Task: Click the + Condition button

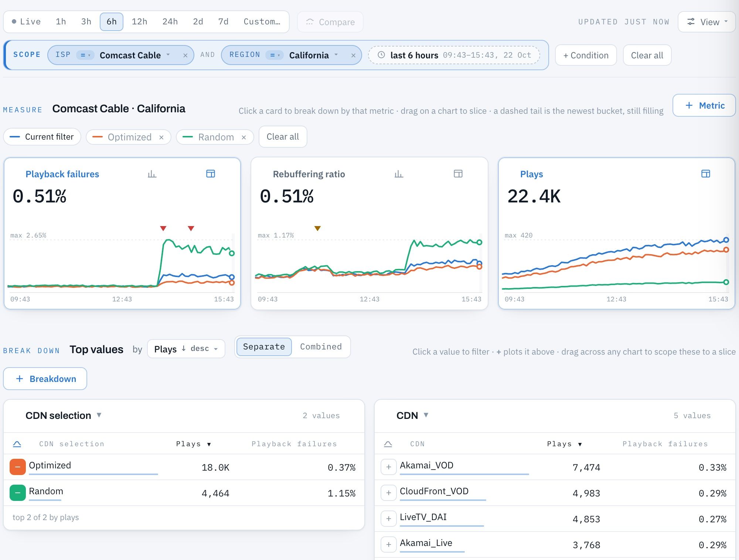Action: click(586, 55)
